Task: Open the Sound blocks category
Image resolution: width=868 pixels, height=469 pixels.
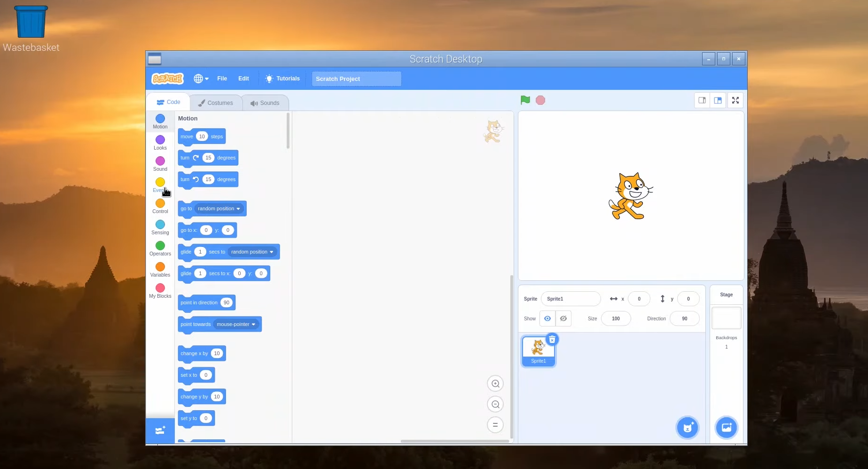Action: tap(160, 163)
